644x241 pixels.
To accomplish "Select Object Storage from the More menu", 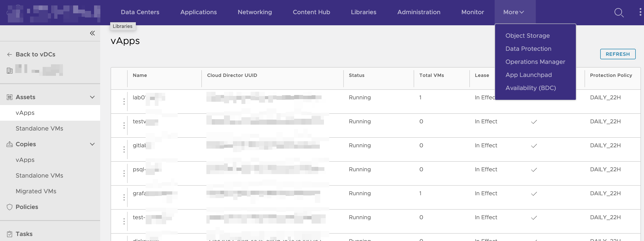I will (x=528, y=36).
